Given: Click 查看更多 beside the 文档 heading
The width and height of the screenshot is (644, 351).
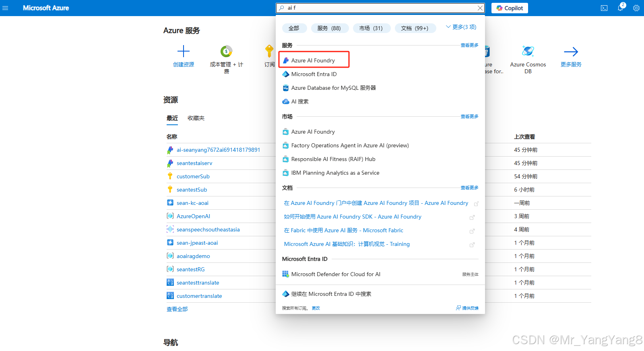Looking at the screenshot, I should coord(469,188).
